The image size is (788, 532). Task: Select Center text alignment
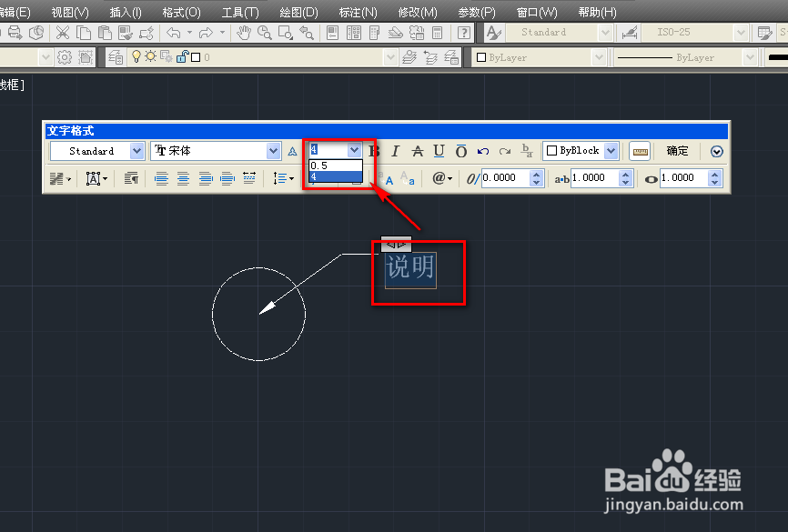point(184,178)
